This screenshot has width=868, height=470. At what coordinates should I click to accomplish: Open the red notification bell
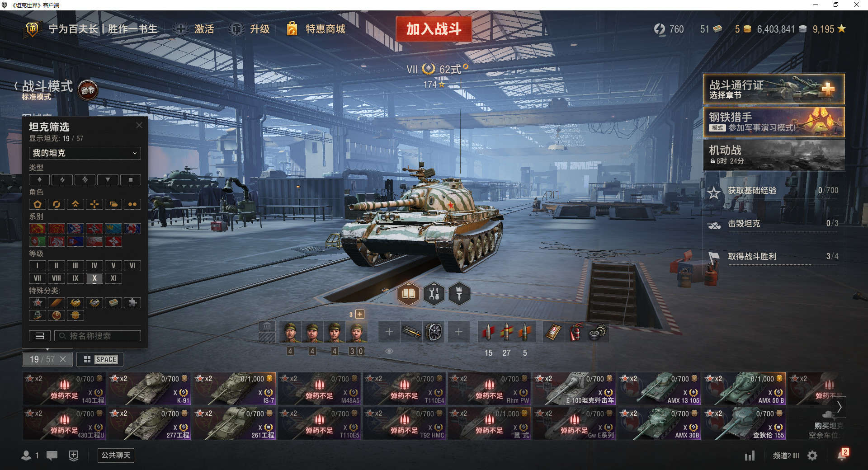tap(842, 455)
